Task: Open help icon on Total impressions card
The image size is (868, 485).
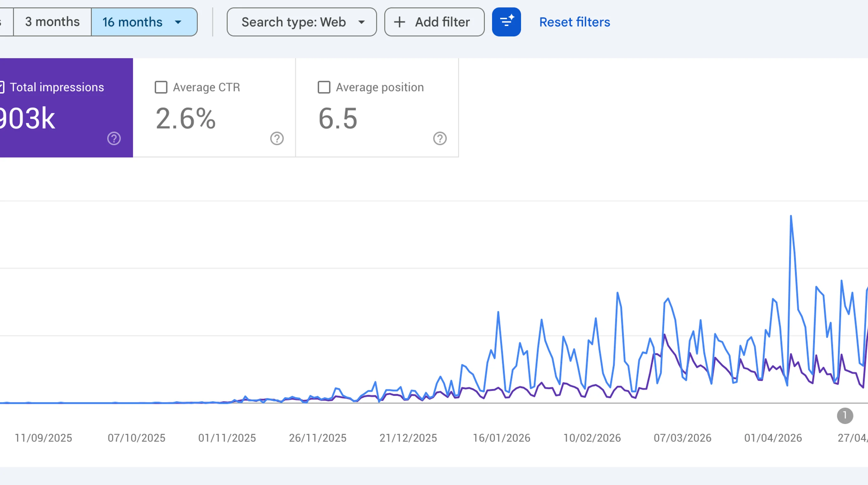Action: pos(114,139)
